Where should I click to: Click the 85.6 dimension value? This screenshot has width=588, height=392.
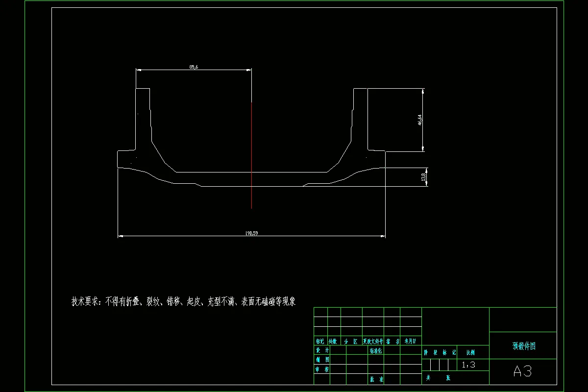coord(194,67)
